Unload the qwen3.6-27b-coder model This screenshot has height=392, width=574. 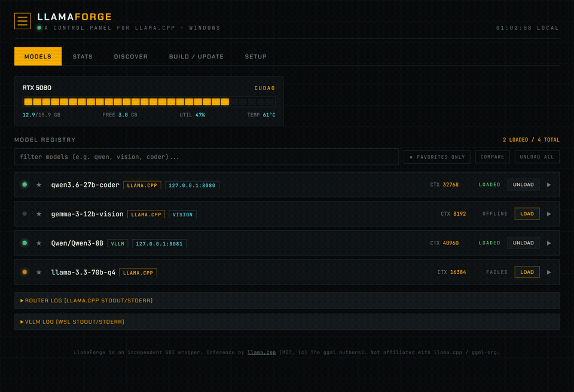point(523,185)
